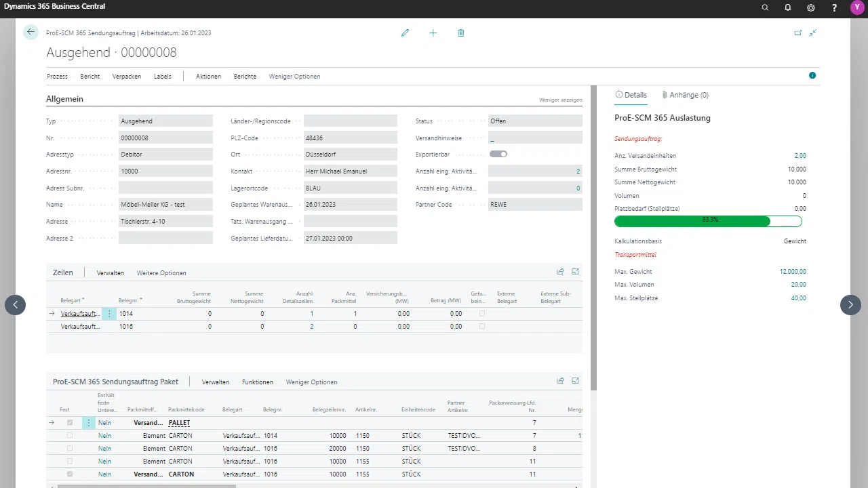Viewport: 868px width, 488px height.
Task: Maximize the Sendungsauftrag Paket section icon
Action: click(x=575, y=381)
